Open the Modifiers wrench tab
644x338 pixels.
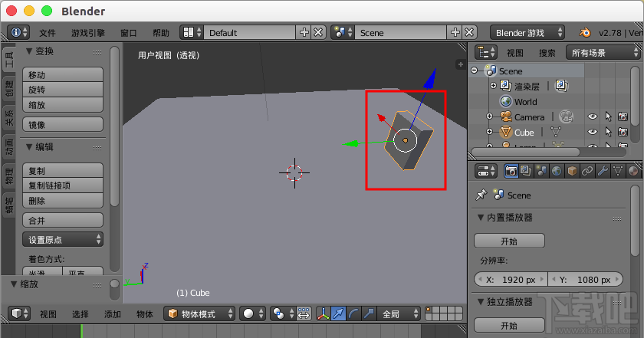point(603,171)
